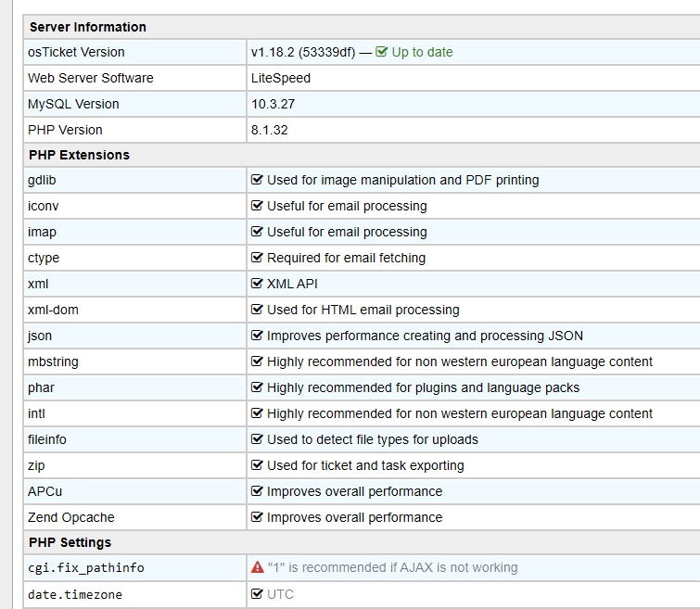The image size is (700, 609).
Task: Click the PHP Extensions section header
Action: pos(79,155)
